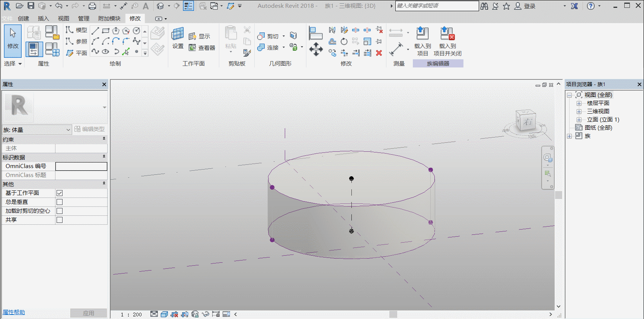The height and width of the screenshot is (319, 644).
Task: Expand the 立面 (立面 1) tree node
Action: tap(579, 120)
